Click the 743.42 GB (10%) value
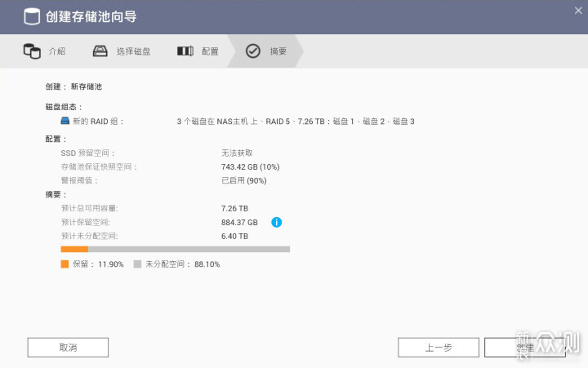 pos(251,166)
